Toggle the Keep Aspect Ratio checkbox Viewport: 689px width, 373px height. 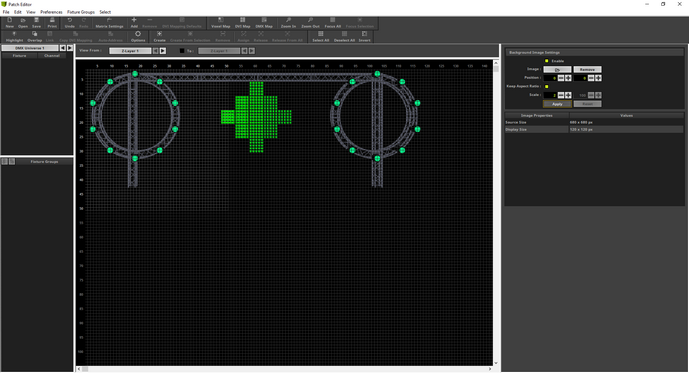(x=547, y=87)
